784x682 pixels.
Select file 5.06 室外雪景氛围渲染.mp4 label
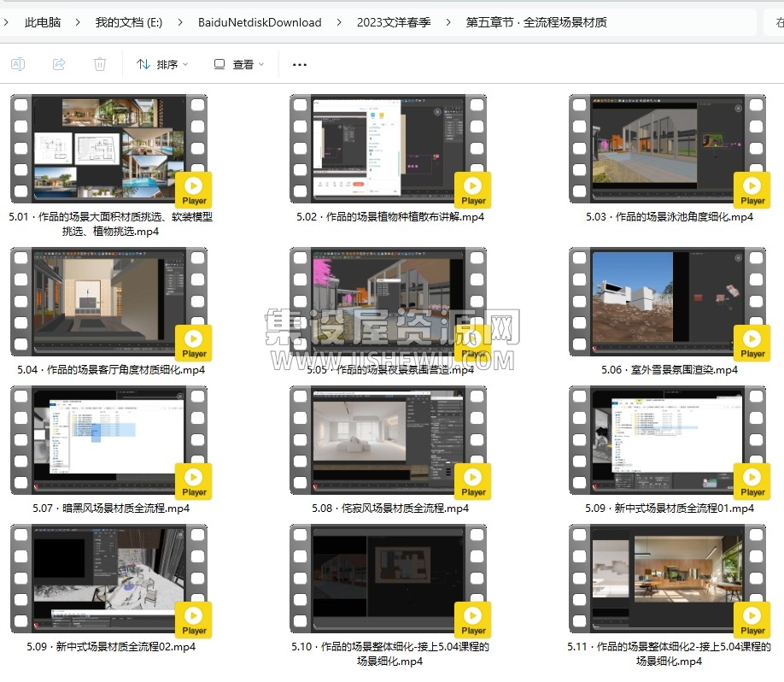(670, 370)
